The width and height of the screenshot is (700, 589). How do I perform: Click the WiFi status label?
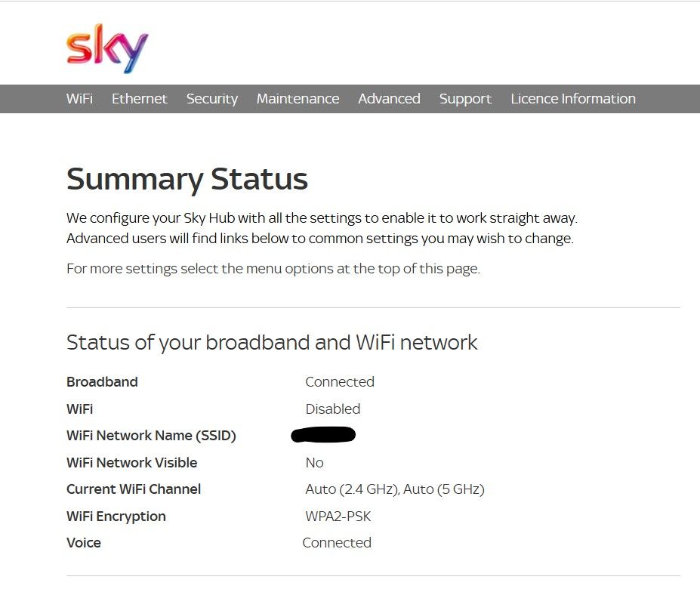coord(80,409)
